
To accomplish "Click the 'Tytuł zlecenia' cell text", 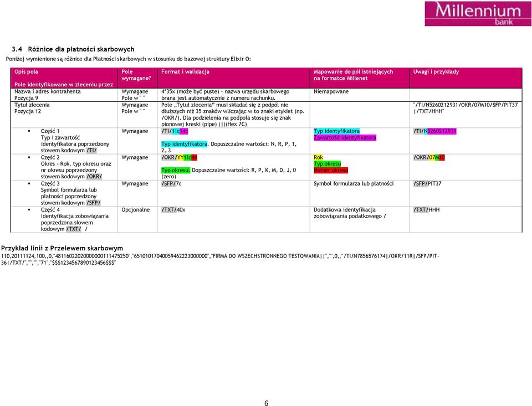I will pyautogui.click(x=32, y=105).
